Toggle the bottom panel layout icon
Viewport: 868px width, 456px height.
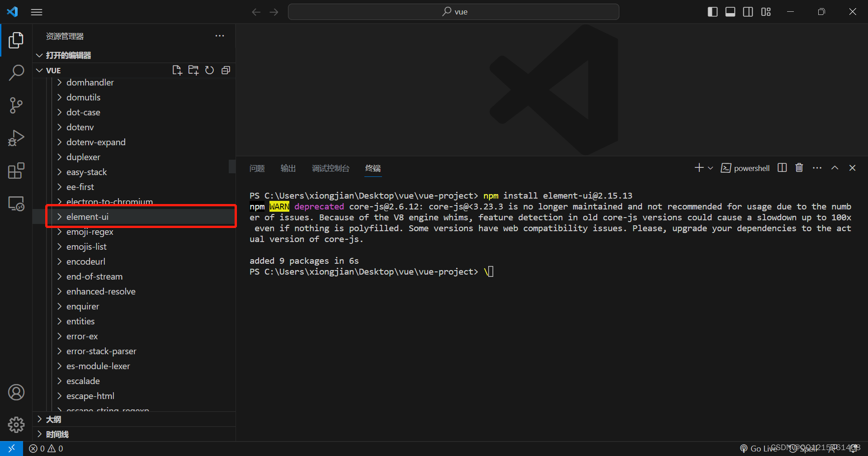coord(730,12)
